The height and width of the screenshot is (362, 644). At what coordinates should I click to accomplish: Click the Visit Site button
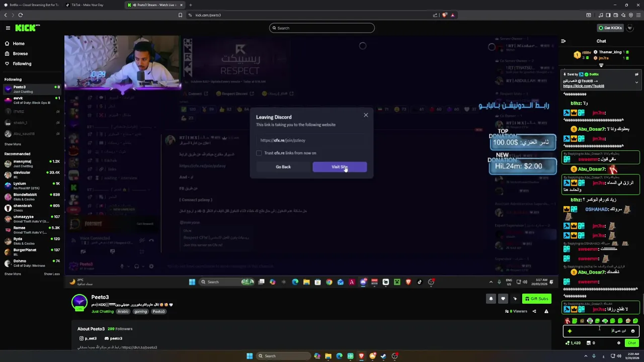pyautogui.click(x=340, y=167)
